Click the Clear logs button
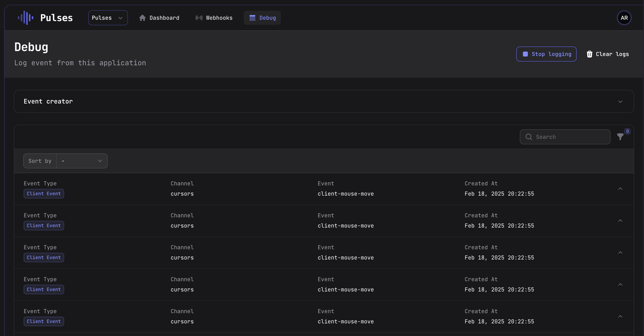 (x=608, y=54)
